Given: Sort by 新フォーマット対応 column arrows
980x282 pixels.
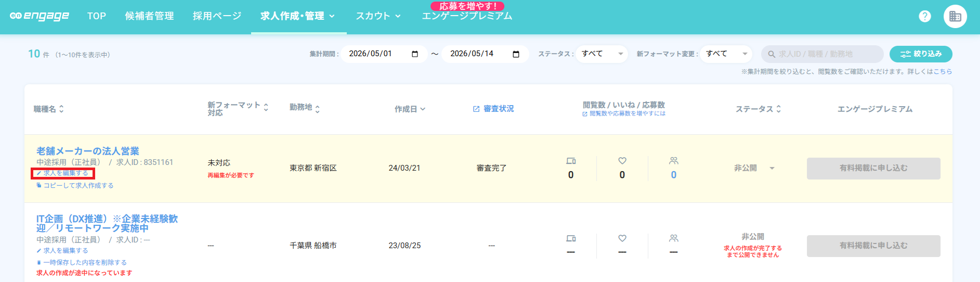Looking at the screenshot, I should click(x=266, y=107).
